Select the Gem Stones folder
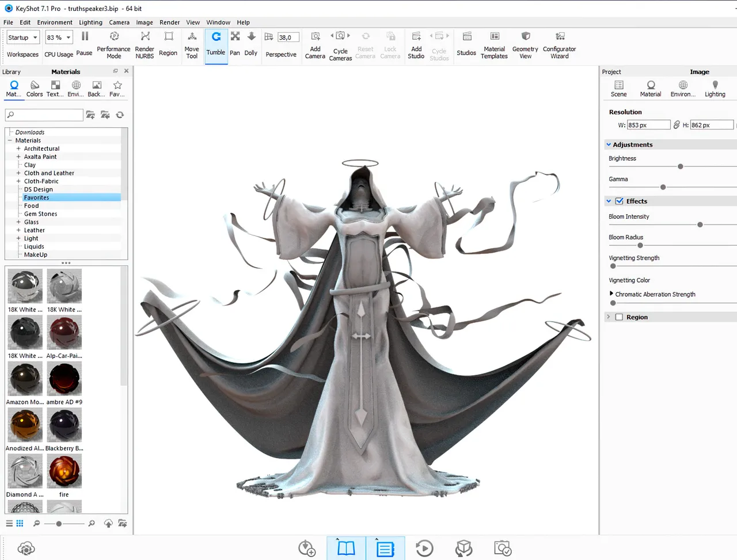This screenshot has width=737, height=560. pyautogui.click(x=40, y=214)
